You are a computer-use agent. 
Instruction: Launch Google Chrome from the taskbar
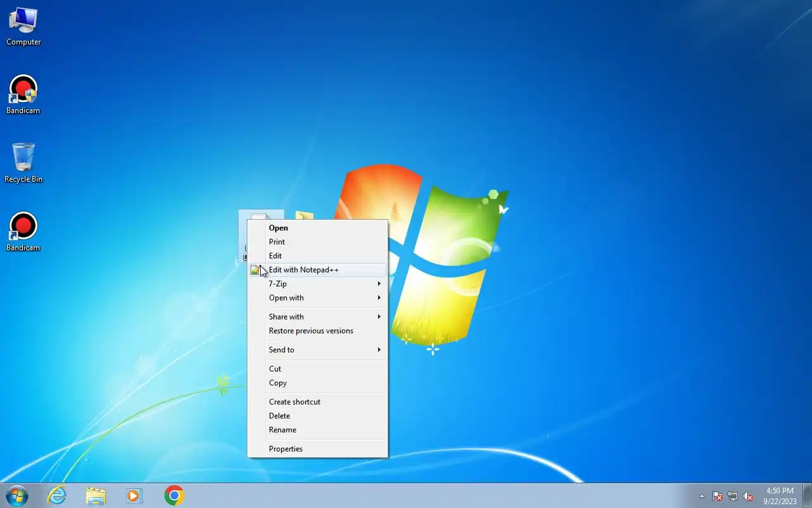(x=174, y=495)
